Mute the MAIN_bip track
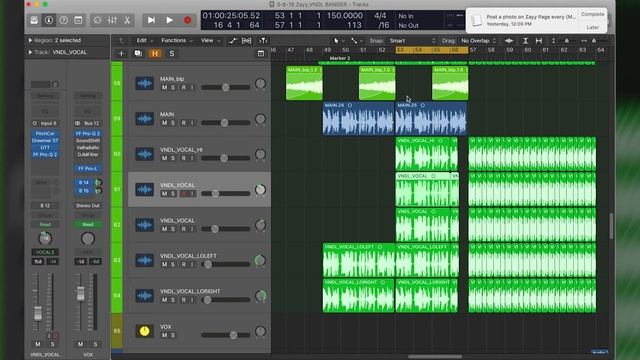The width and height of the screenshot is (640, 360). coord(164,87)
